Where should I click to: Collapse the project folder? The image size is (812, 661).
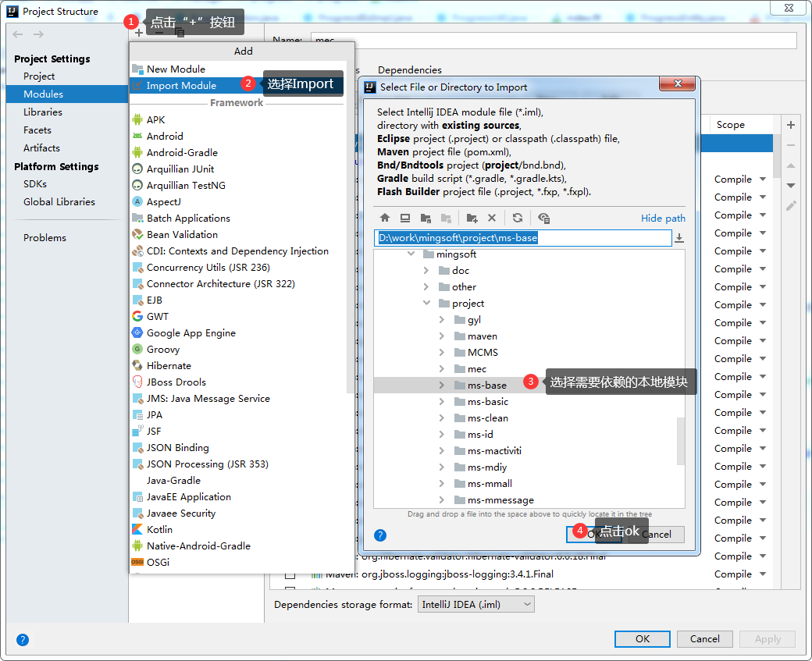(427, 303)
